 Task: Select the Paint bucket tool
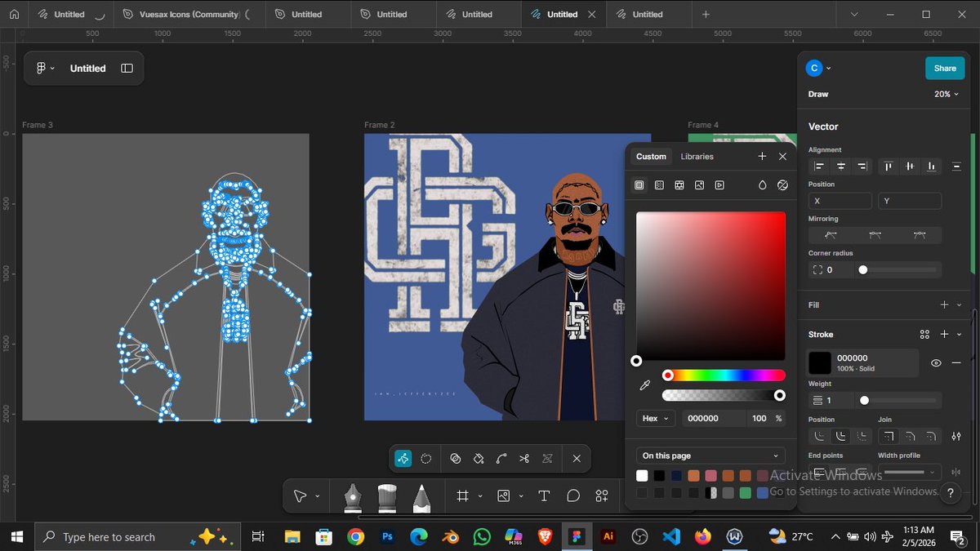point(479,459)
